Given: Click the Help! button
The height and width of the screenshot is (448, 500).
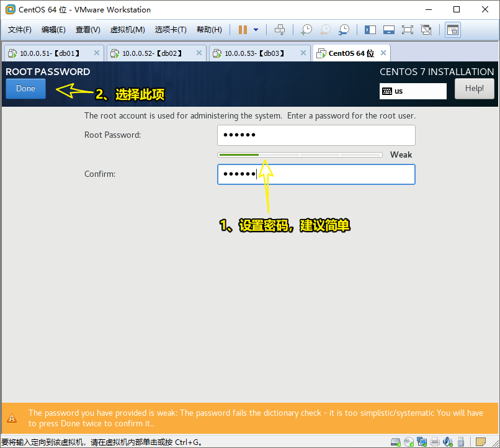Looking at the screenshot, I should (474, 89).
